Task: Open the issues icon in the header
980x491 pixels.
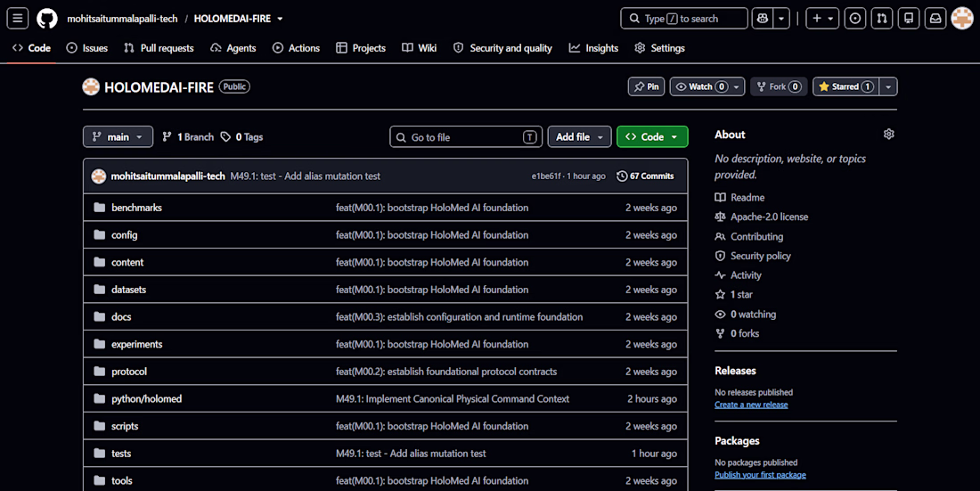Action: (855, 18)
